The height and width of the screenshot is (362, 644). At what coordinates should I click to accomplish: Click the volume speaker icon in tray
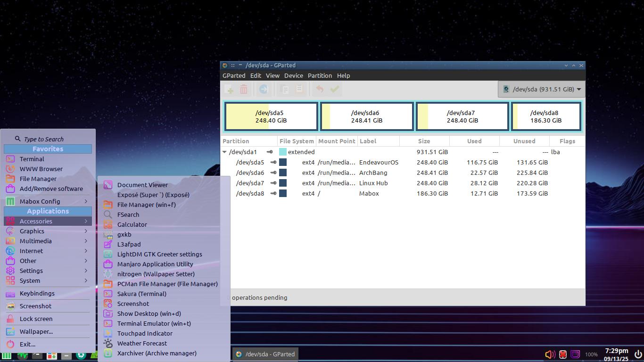550,354
